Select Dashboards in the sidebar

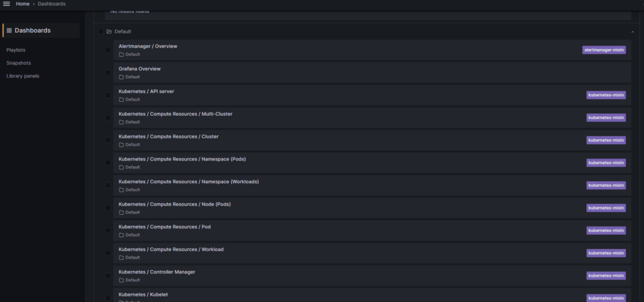point(41,30)
